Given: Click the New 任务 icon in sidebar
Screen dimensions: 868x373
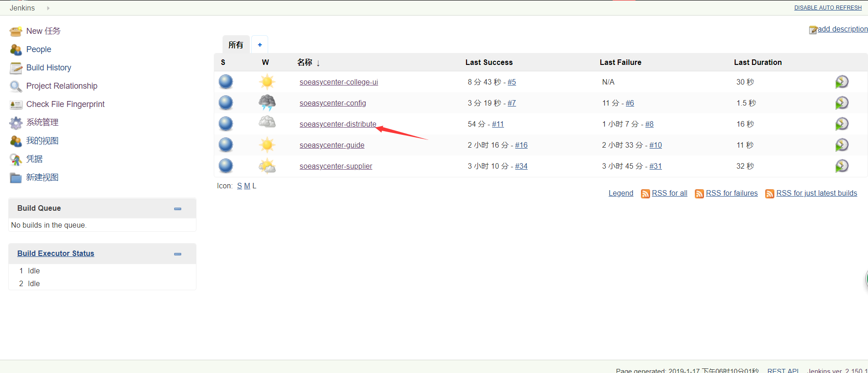Looking at the screenshot, I should point(16,31).
